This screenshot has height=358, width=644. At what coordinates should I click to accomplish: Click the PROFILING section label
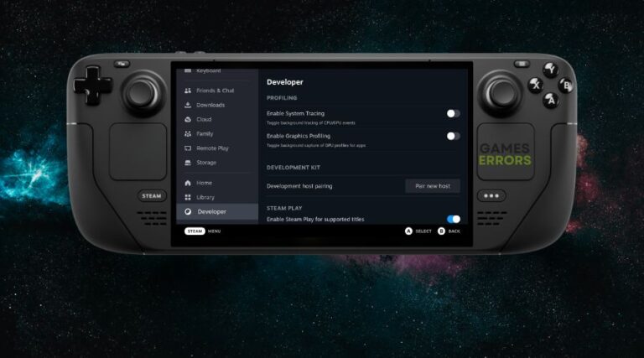click(x=282, y=98)
